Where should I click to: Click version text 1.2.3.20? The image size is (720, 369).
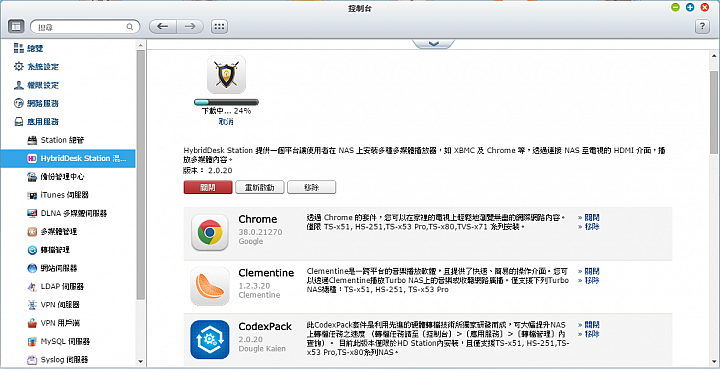tap(254, 286)
